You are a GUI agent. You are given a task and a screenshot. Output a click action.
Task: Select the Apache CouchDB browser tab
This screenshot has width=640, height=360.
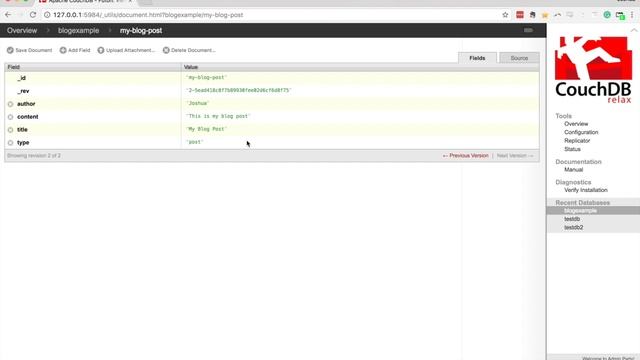click(86, 2)
